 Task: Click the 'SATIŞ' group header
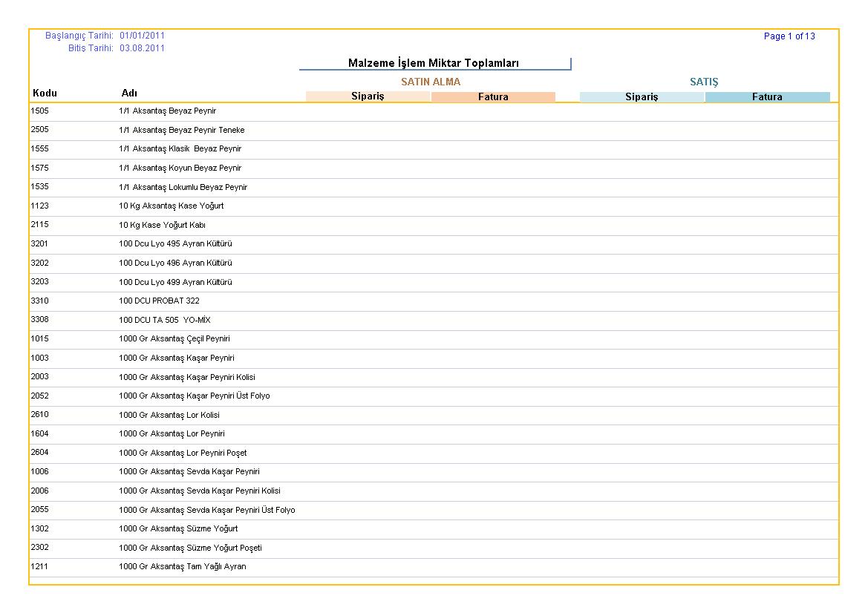point(704,82)
